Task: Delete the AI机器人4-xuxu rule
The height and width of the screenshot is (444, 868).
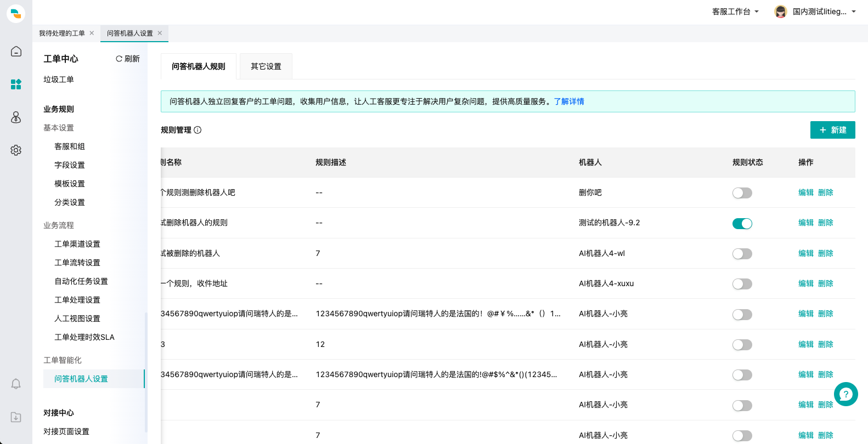Action: (x=826, y=283)
